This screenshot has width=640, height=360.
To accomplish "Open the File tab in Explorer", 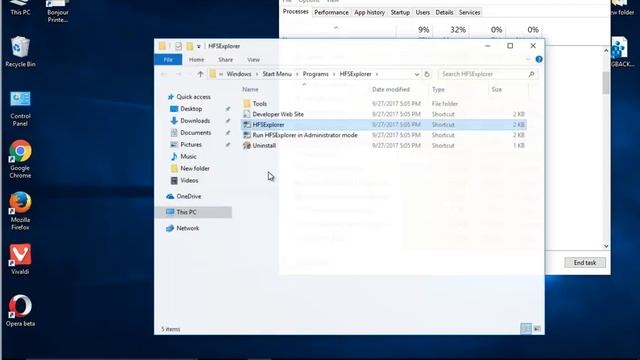I will pos(168,60).
